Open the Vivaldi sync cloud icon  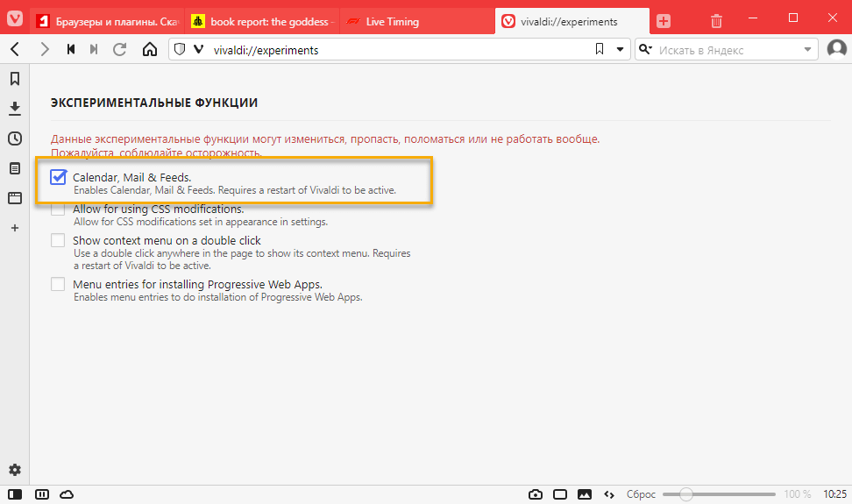pos(67,494)
